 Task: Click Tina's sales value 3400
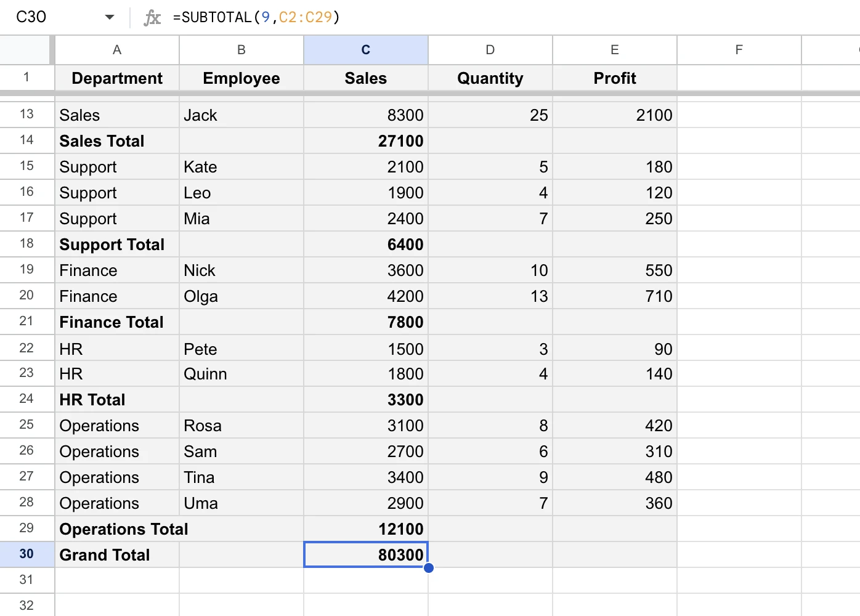[366, 477]
